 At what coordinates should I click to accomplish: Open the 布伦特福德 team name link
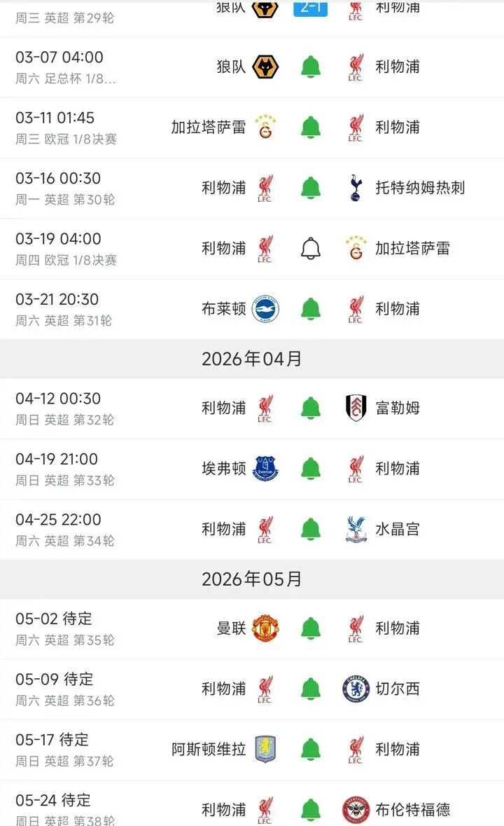point(413,810)
